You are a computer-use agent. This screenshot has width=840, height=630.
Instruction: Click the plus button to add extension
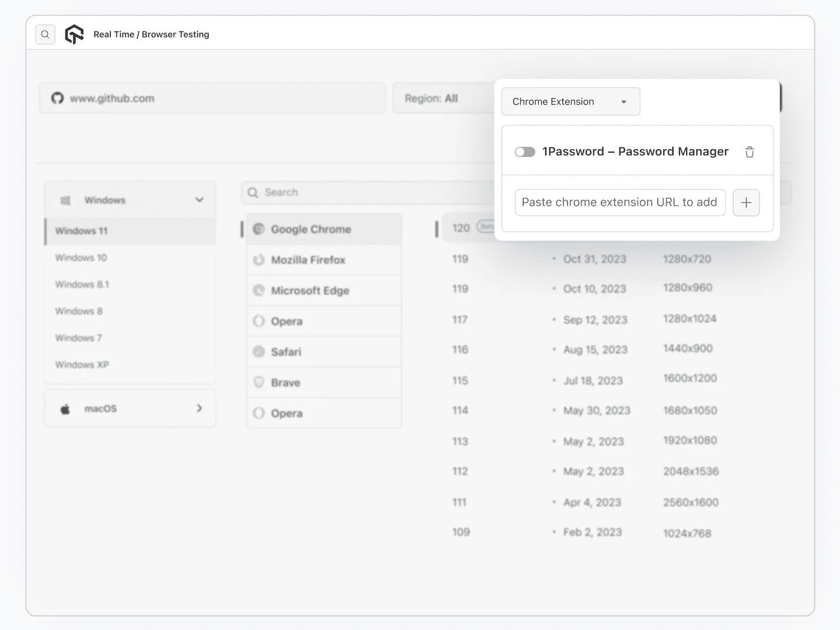point(746,202)
